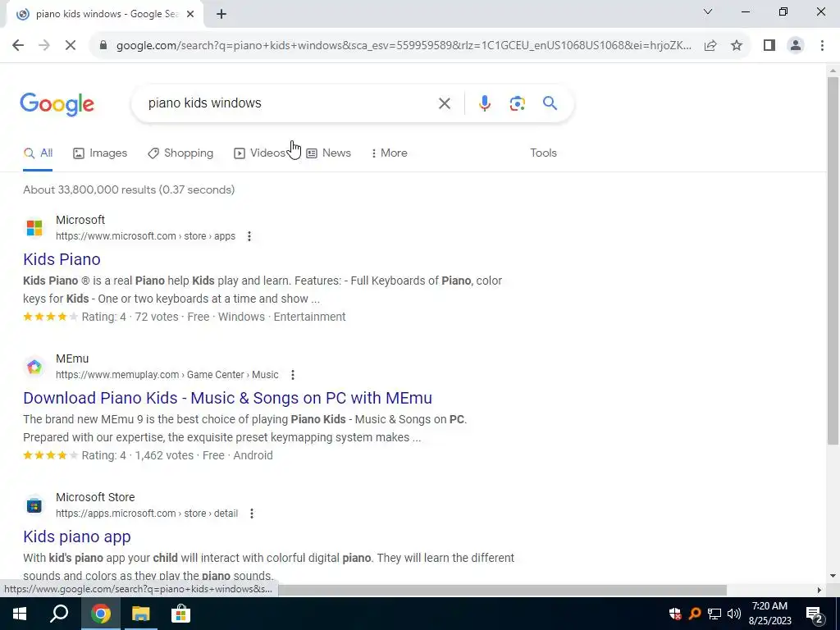
Task: Click the Microsoft Store result favicon
Action: tap(34, 505)
